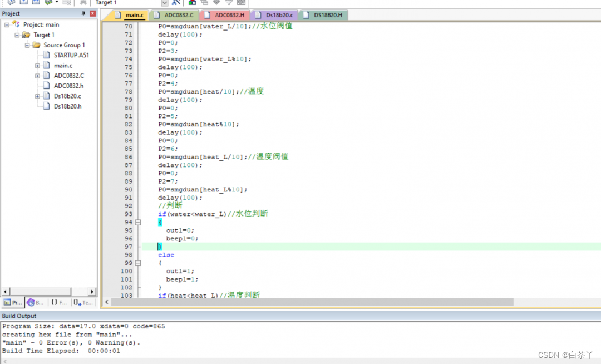Pin the Project panel with auto-hide icon

[83, 13]
